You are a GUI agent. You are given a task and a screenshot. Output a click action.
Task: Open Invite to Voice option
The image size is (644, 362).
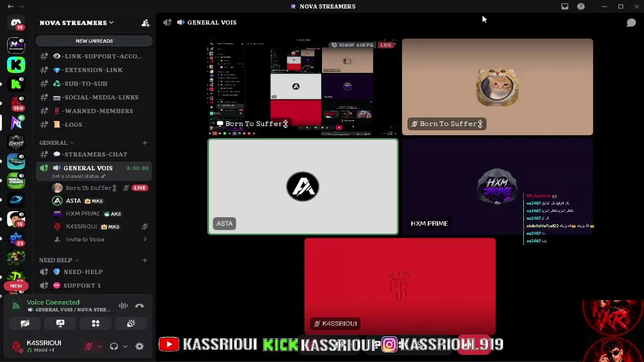click(x=94, y=239)
